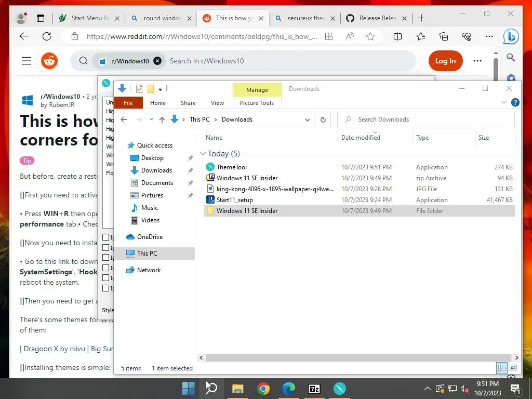Image resolution: width=532 pixels, height=399 pixels.
Task: Add page to favorites star
Action: coord(370,36)
